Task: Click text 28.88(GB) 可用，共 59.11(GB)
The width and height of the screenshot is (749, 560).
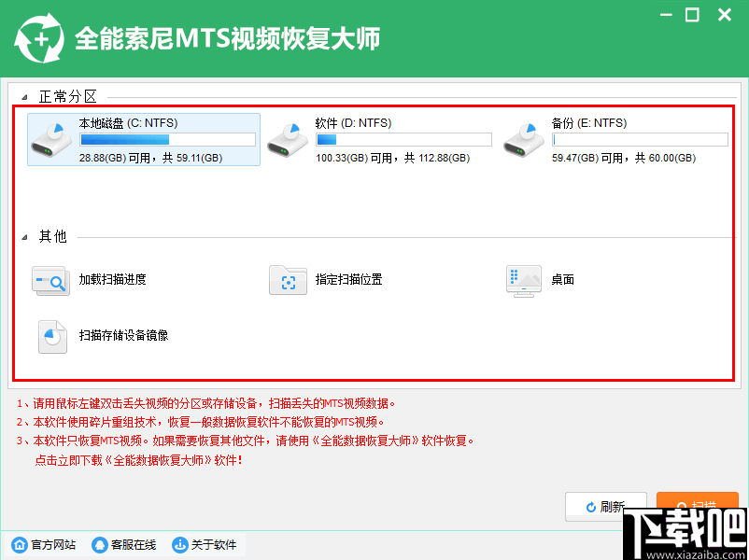Action: (151, 158)
